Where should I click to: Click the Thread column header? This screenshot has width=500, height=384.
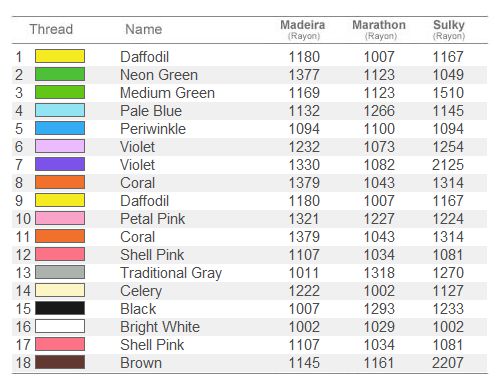pos(51,29)
